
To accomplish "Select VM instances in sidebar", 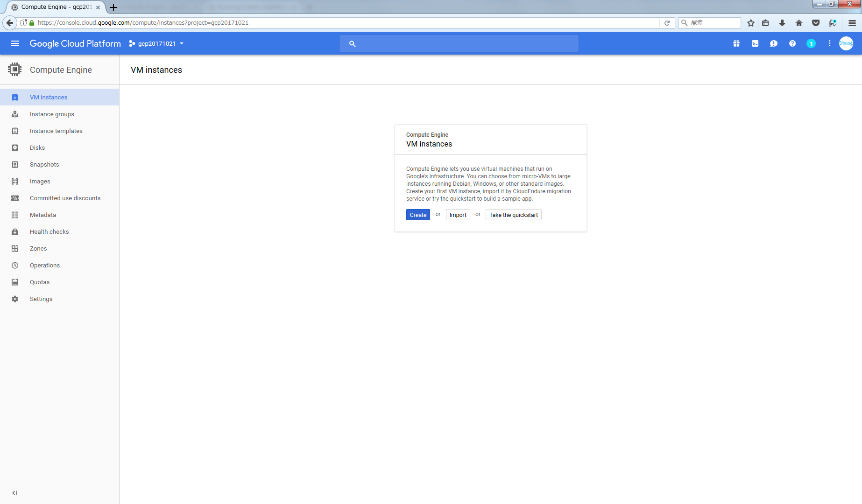I will point(60,97).
